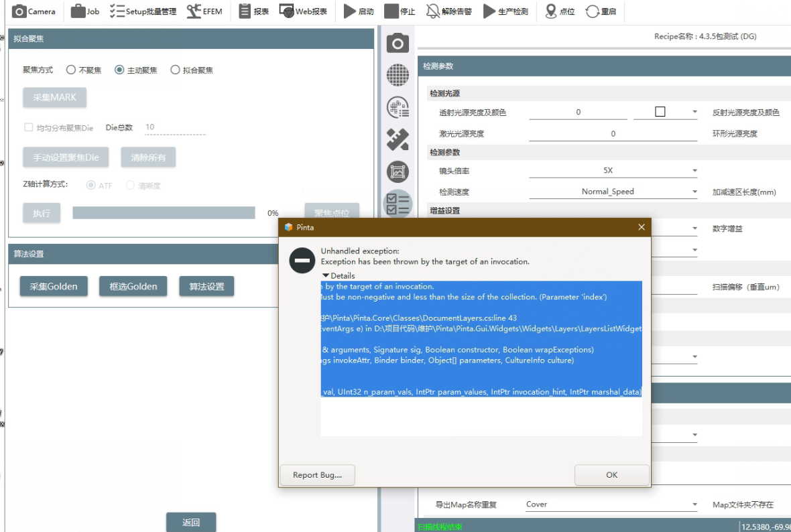Image resolution: width=791 pixels, height=532 pixels.
Task: Select the 不聚焦 radio button
Action: tap(70, 70)
